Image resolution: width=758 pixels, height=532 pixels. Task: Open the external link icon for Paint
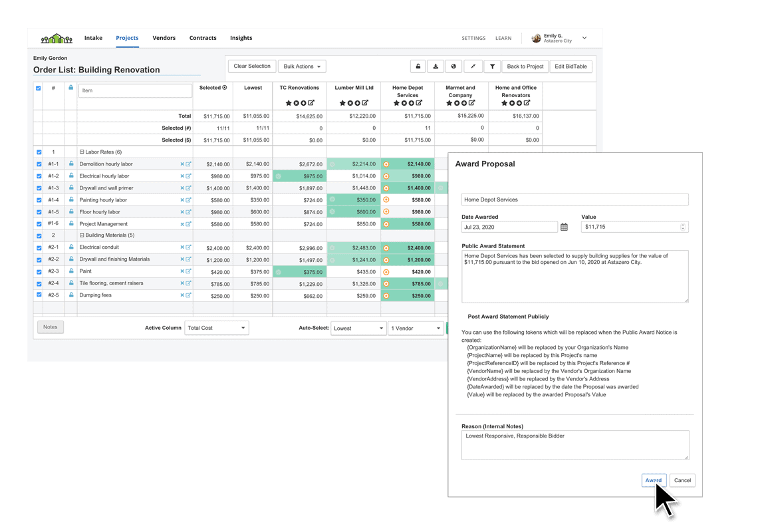(188, 271)
